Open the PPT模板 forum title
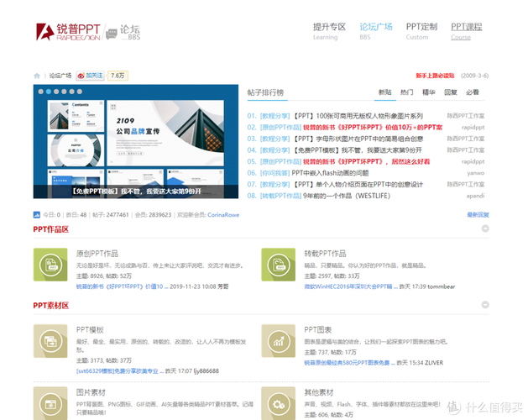The width and height of the screenshot is (528, 420). (90, 329)
